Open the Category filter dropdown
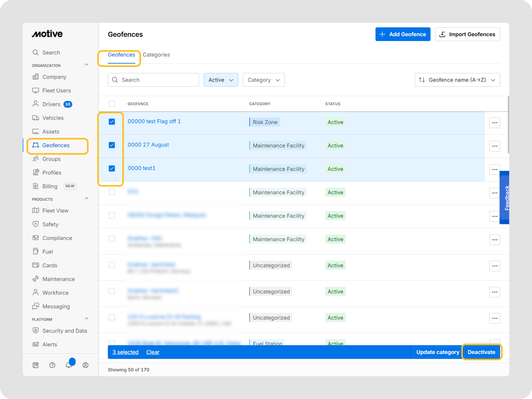The width and height of the screenshot is (532, 399). [x=264, y=80]
